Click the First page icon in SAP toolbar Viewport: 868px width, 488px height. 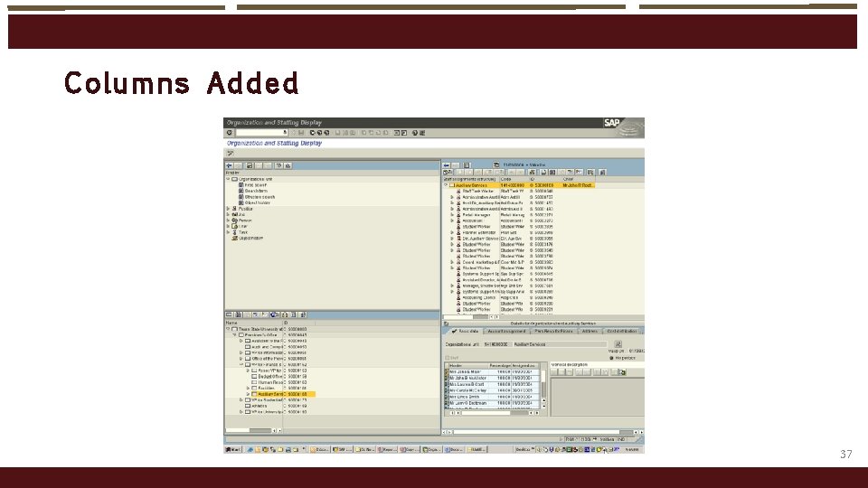coord(363,133)
